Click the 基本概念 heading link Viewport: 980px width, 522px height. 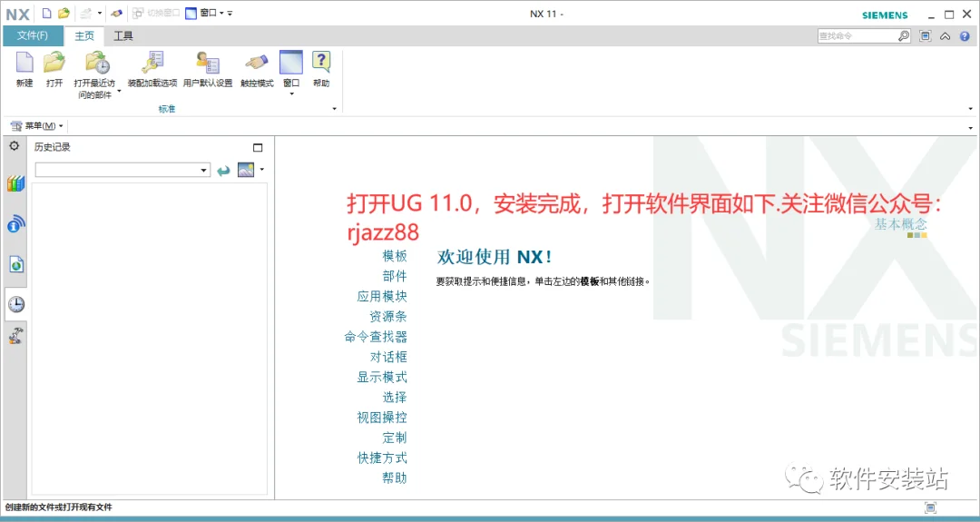pos(901,224)
